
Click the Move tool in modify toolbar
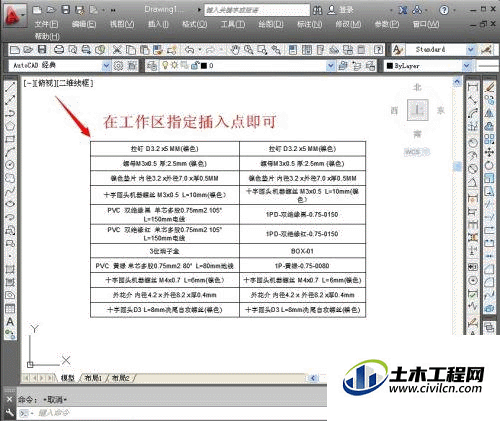tap(489, 152)
